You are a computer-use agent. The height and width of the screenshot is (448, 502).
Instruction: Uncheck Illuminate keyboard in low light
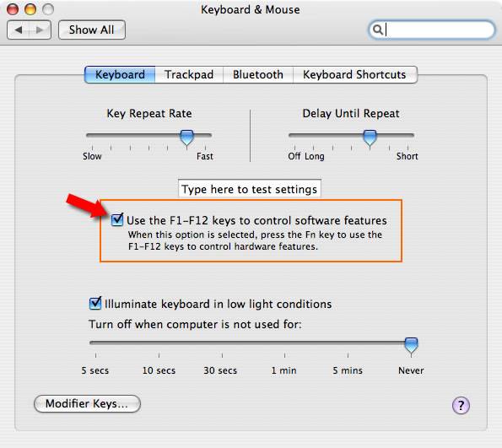tap(95, 303)
